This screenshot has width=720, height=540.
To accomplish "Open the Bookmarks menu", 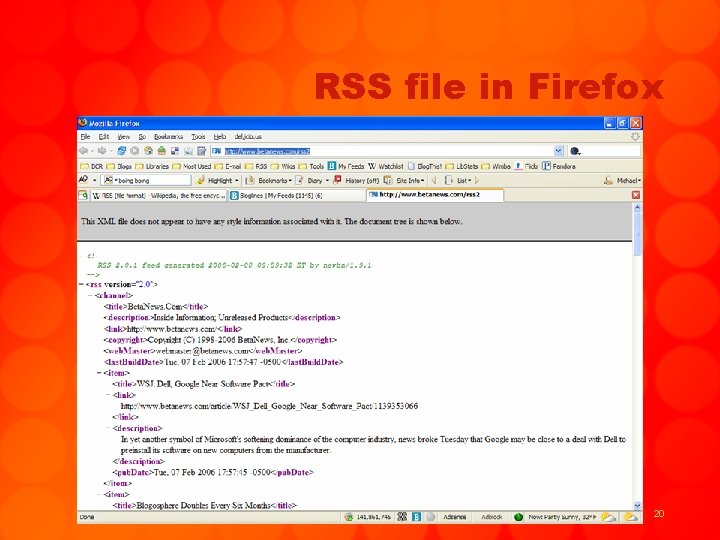I will (168, 137).
